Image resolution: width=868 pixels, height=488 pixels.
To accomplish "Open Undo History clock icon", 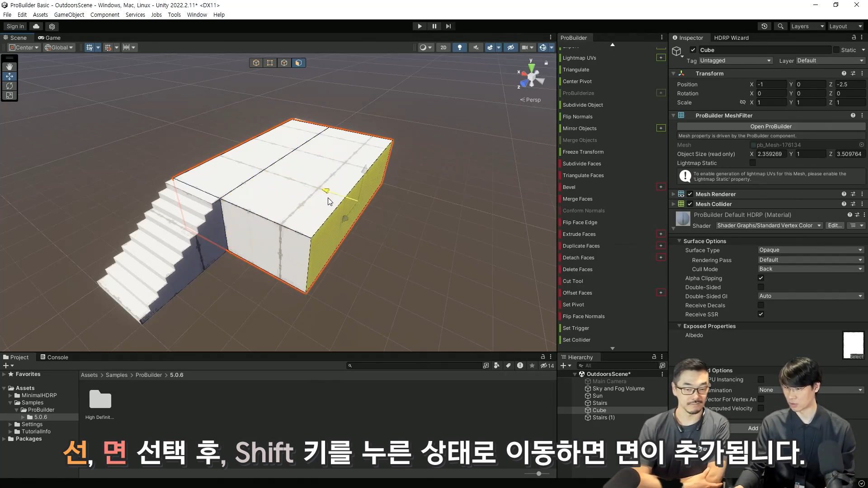I will tap(764, 26).
